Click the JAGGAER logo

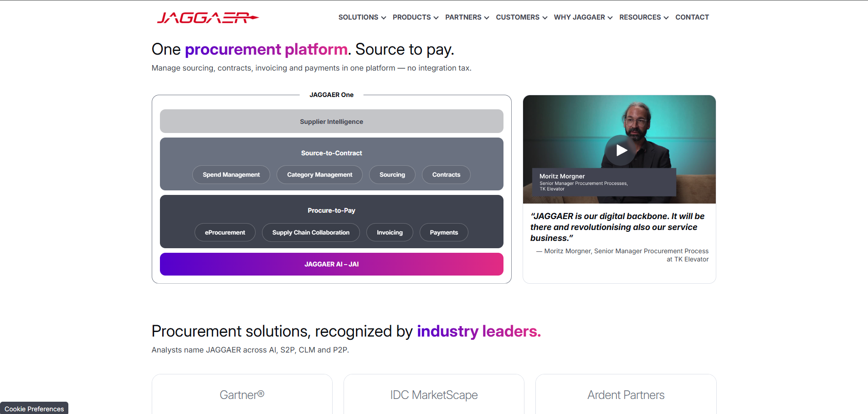click(x=208, y=18)
